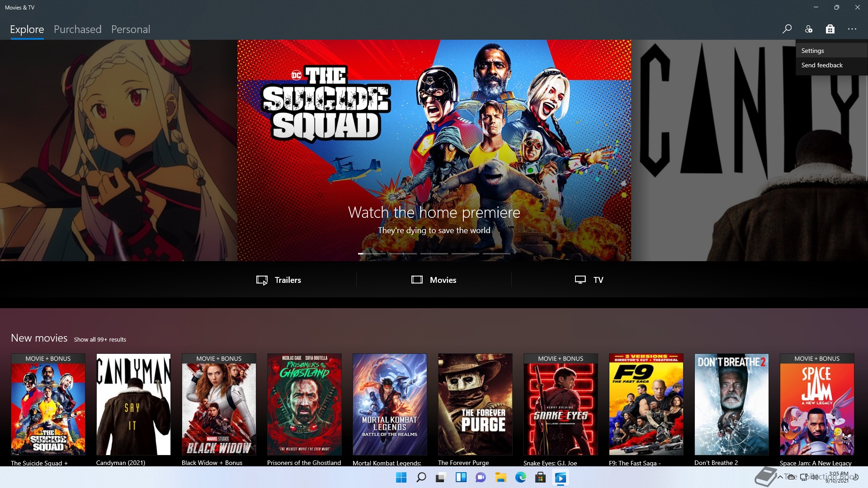Viewport: 868px width, 488px height.
Task: Click the anime banner on the left
Action: coord(118,150)
